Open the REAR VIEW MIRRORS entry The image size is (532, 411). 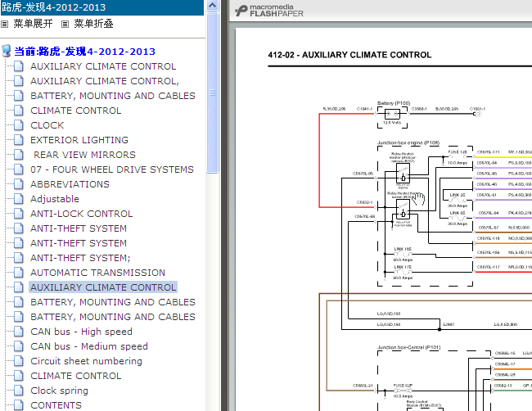84,155
